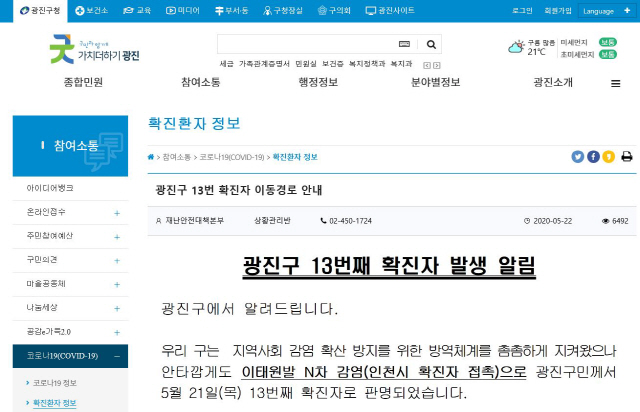Image resolution: width=640 pixels, height=412 pixels.
Task: Collapse the 코로나19(COVID-19) sidebar section
Action: click(117, 356)
